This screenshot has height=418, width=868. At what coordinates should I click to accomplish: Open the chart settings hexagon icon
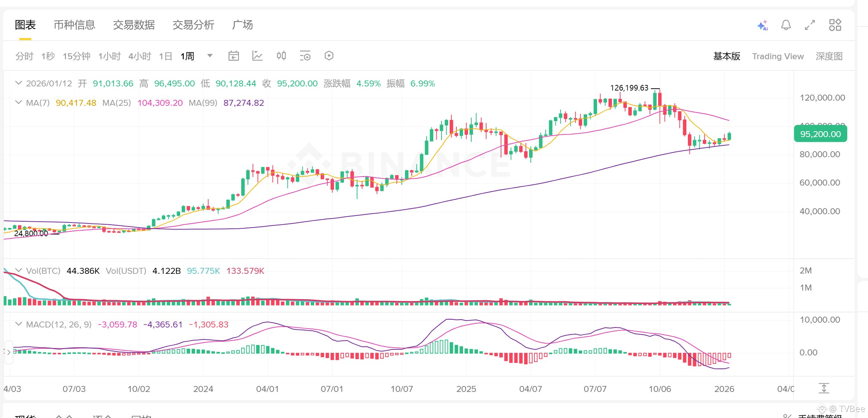329,56
